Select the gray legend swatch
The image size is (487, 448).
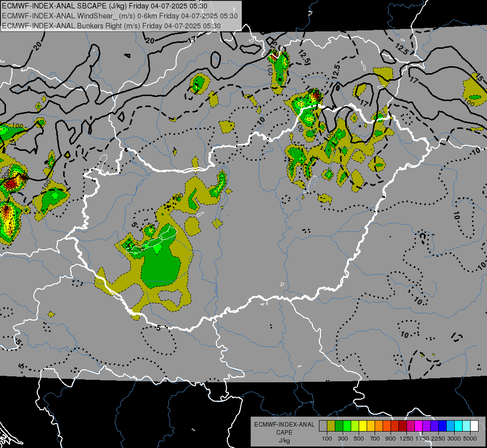coord(323,426)
